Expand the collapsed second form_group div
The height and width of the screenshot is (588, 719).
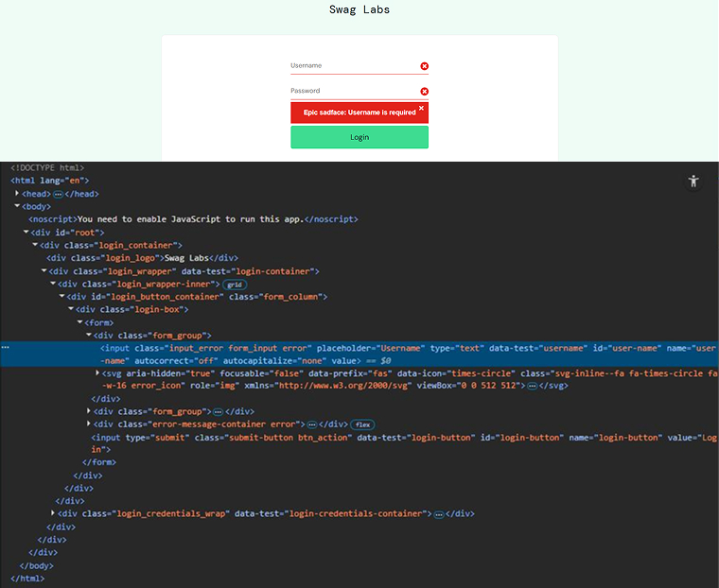coord(89,411)
